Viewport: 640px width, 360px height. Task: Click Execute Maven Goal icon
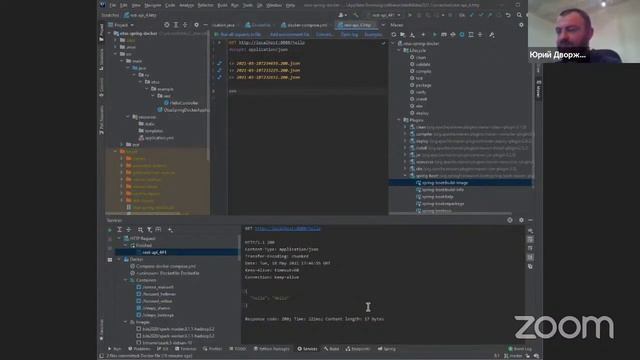(x=444, y=35)
